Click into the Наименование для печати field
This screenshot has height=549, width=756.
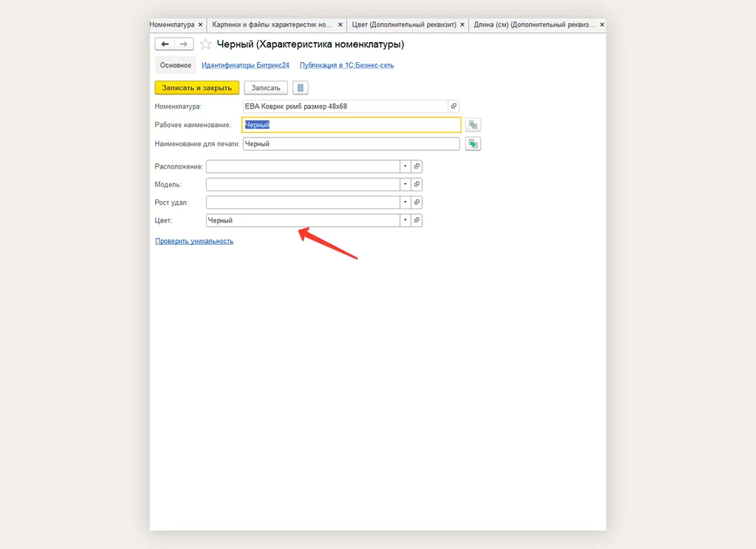pyautogui.click(x=351, y=144)
